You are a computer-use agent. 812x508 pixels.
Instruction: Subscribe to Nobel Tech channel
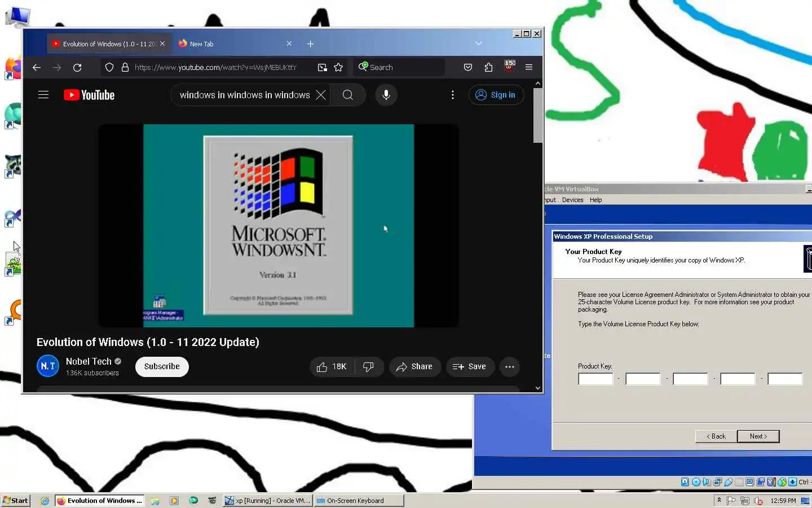coord(162,366)
